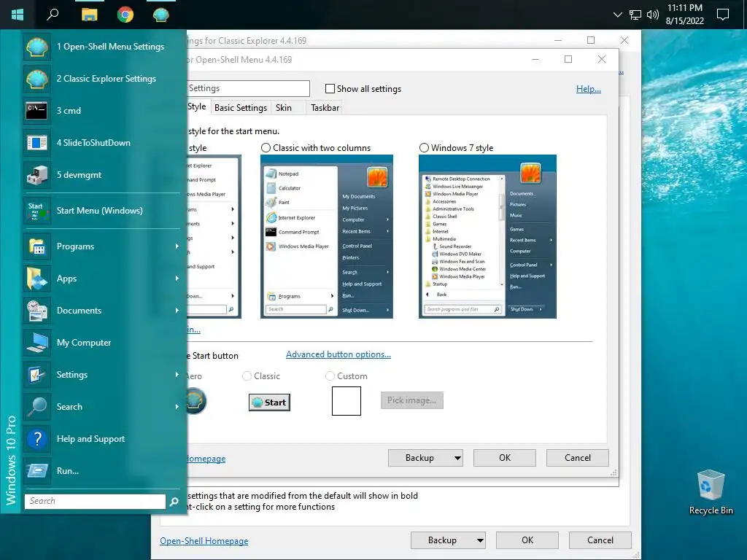Open Advanced button options link

(338, 354)
